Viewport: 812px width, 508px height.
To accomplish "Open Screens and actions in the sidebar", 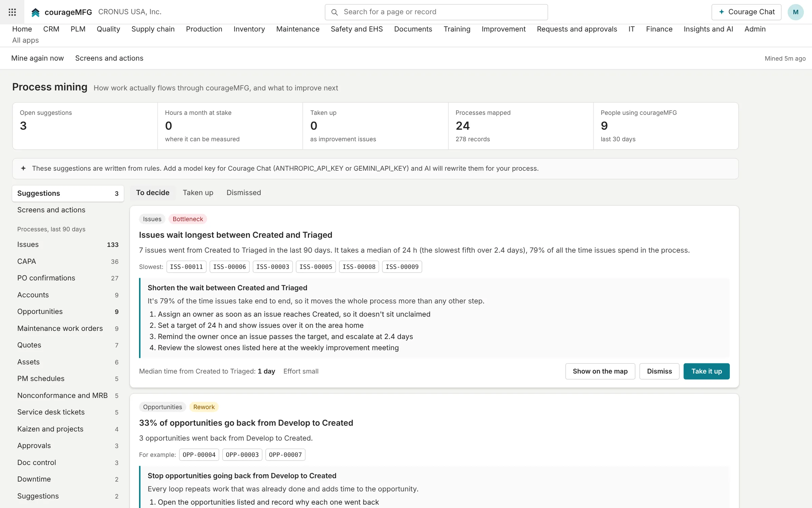I will (68, 210).
